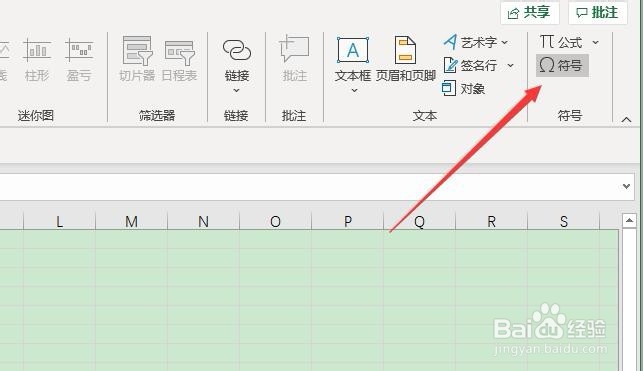Insert 艺术字 (WordArt)

[470, 42]
